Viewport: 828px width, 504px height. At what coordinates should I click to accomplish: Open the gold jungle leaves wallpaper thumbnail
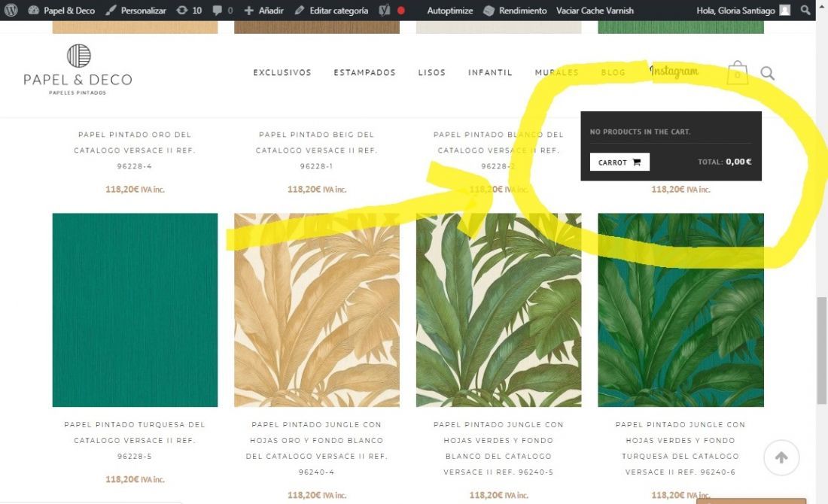coord(317,310)
